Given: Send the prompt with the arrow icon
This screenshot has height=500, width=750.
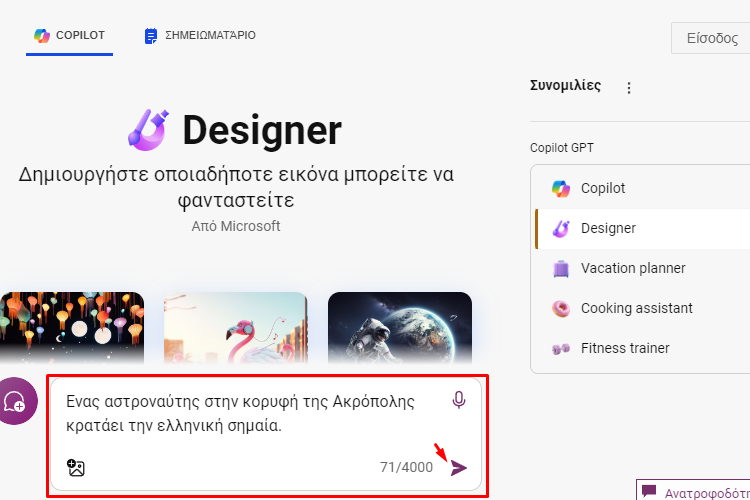Looking at the screenshot, I should tap(458, 467).
